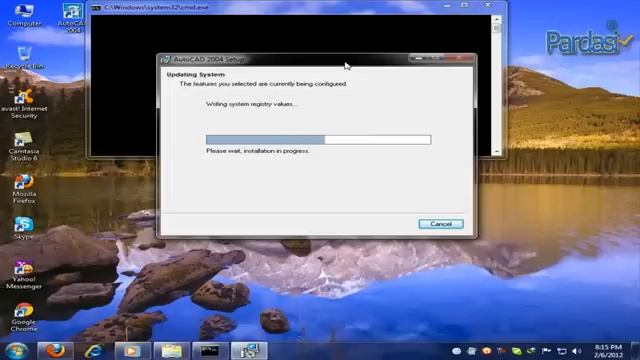Click the taskbar clock showing 8:15 PM

click(x=608, y=351)
